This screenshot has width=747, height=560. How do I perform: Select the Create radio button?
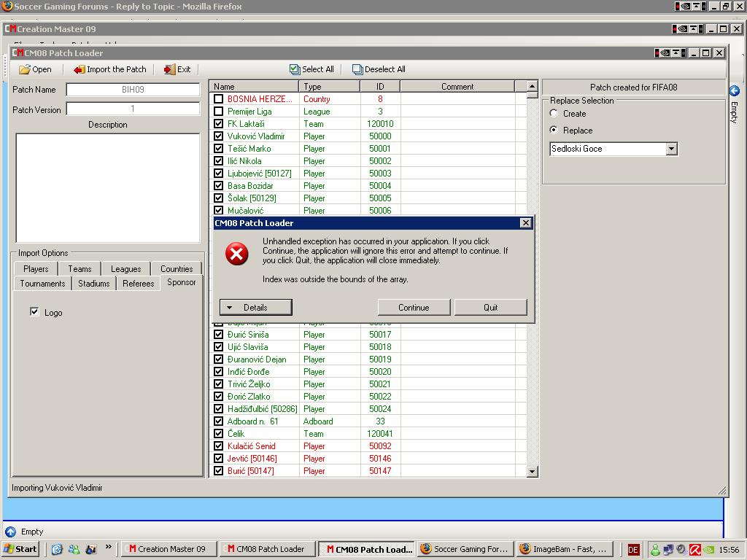coord(554,113)
